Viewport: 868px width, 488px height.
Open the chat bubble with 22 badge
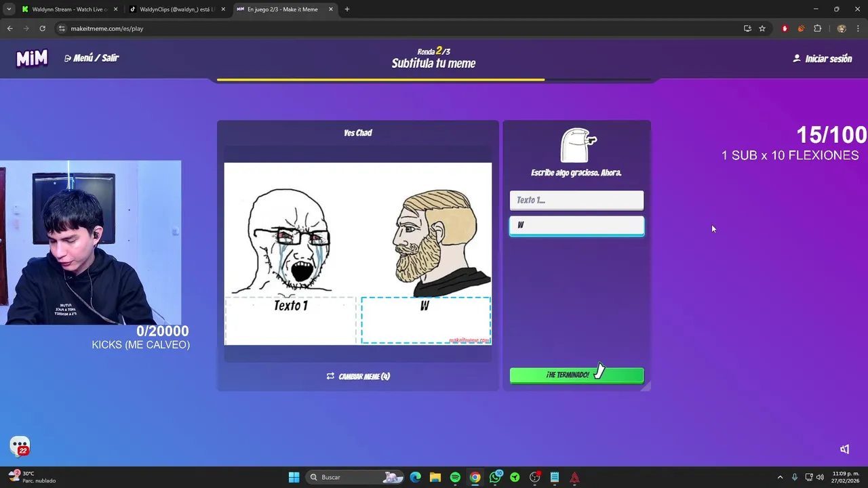(20, 446)
